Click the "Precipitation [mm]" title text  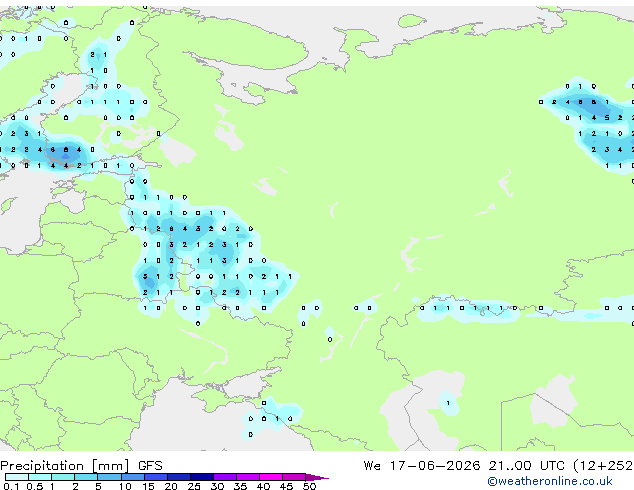point(65,466)
